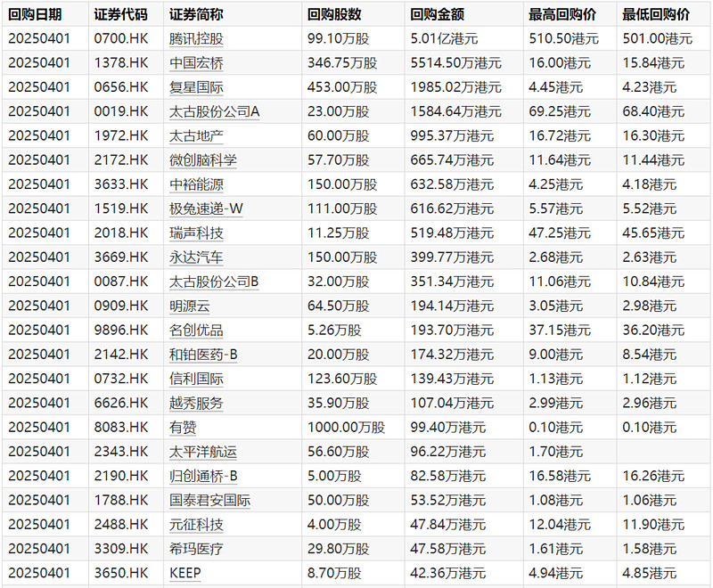Screen dimensions: 713x588
Task: Open the 和铂医药-B stock link
Action: coord(203,355)
